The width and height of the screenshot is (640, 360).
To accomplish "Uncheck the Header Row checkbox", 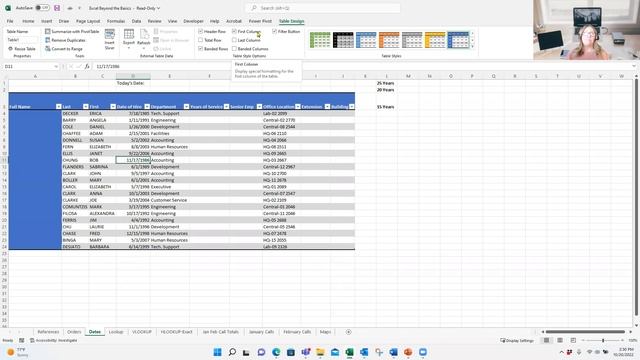I will [200, 31].
